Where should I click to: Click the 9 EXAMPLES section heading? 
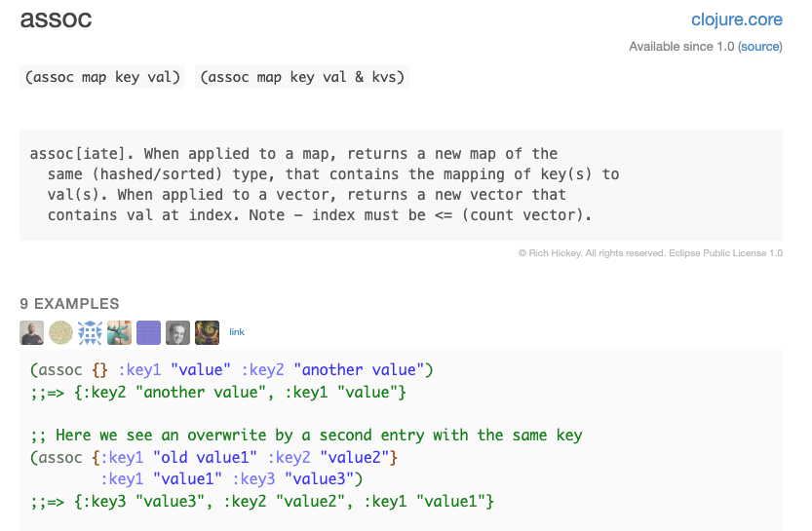coord(69,303)
